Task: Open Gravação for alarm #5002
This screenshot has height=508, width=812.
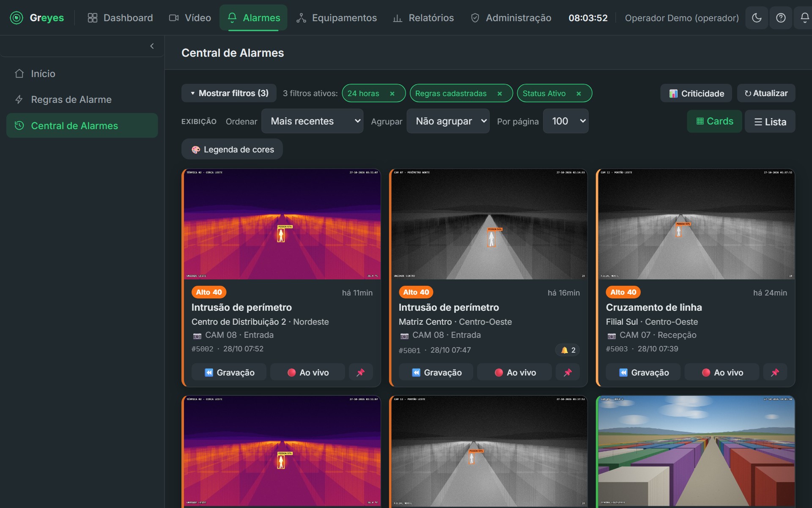Action: click(229, 373)
